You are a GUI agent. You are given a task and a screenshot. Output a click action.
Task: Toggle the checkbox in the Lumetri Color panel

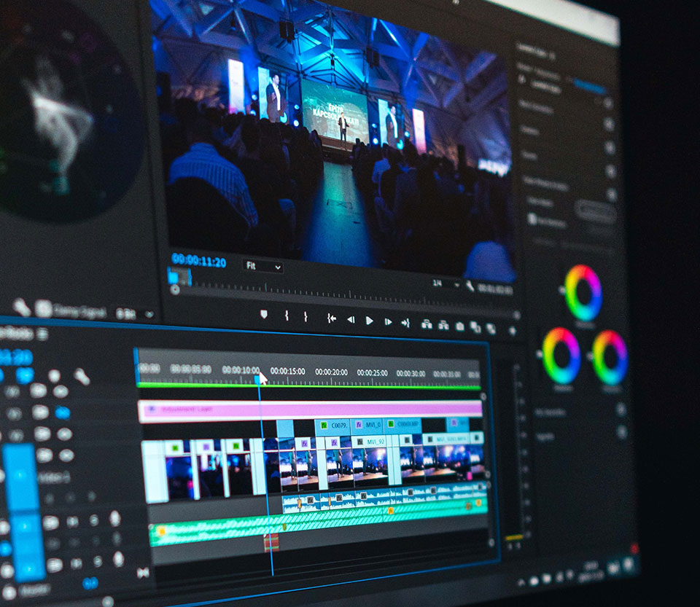coord(532,219)
